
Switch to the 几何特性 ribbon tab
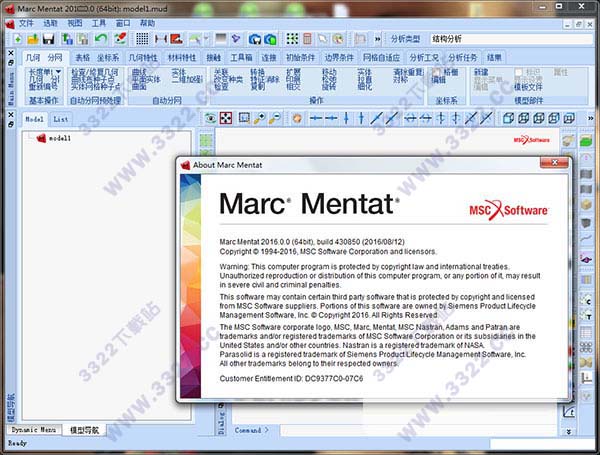pos(143,58)
